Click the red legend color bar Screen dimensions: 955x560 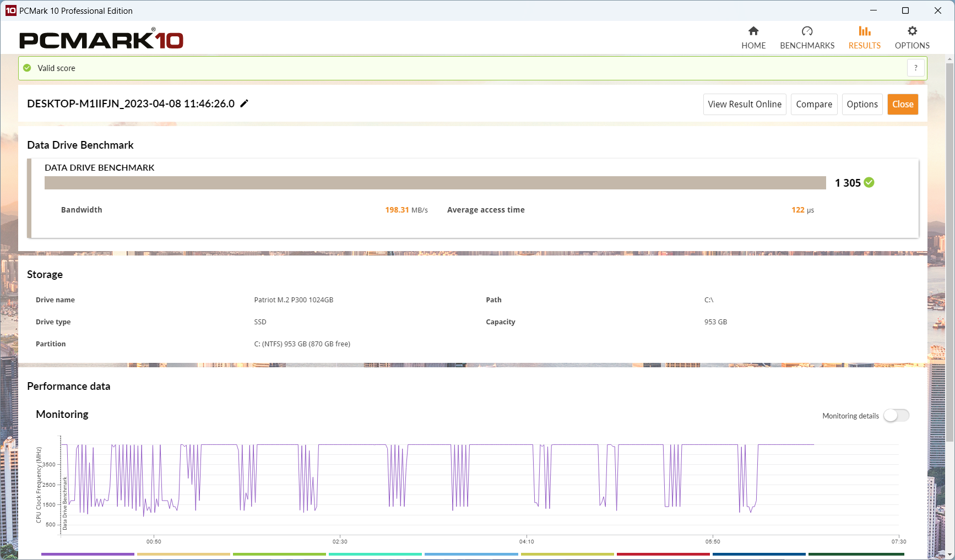[x=663, y=554]
